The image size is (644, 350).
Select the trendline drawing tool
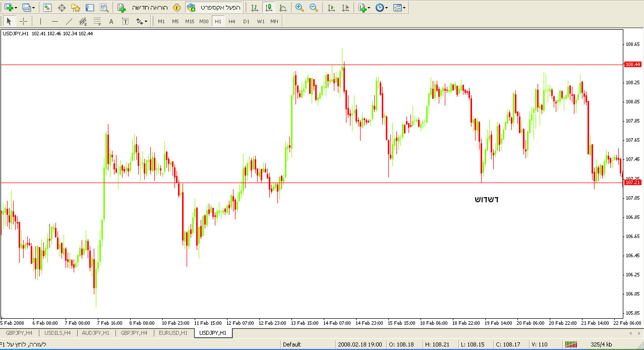[69, 21]
